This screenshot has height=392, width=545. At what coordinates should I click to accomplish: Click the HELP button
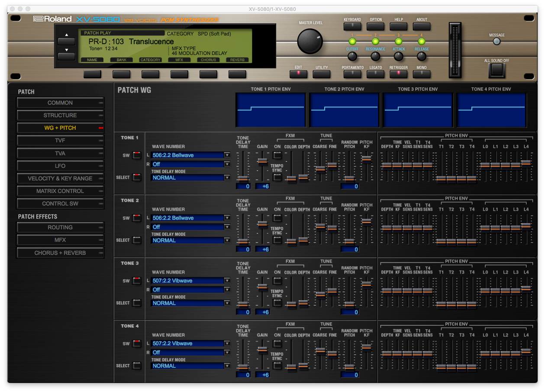click(x=398, y=26)
